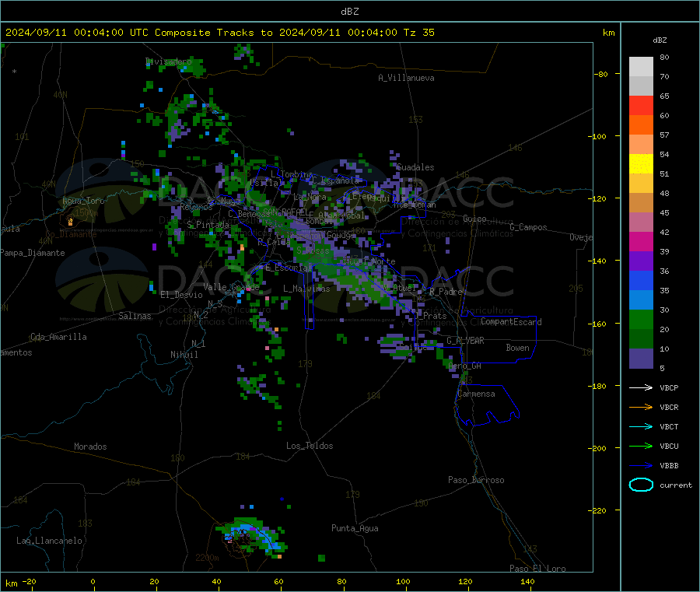The image size is (700, 592).
Task: Click the orange marker near Agua_Toro
Action: click(70, 222)
